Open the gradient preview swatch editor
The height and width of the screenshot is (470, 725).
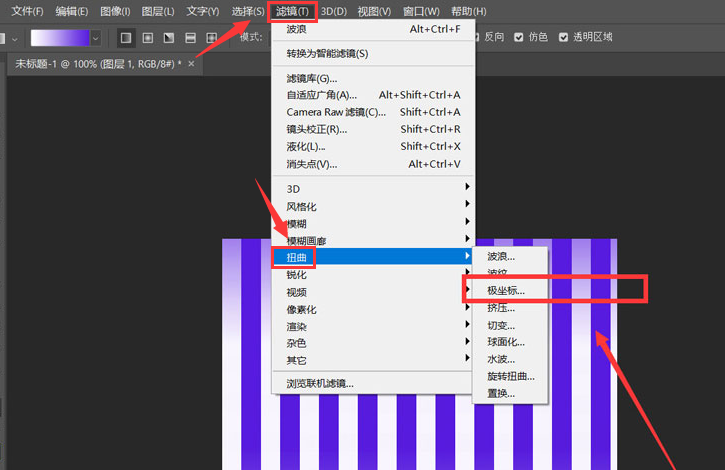[60, 38]
